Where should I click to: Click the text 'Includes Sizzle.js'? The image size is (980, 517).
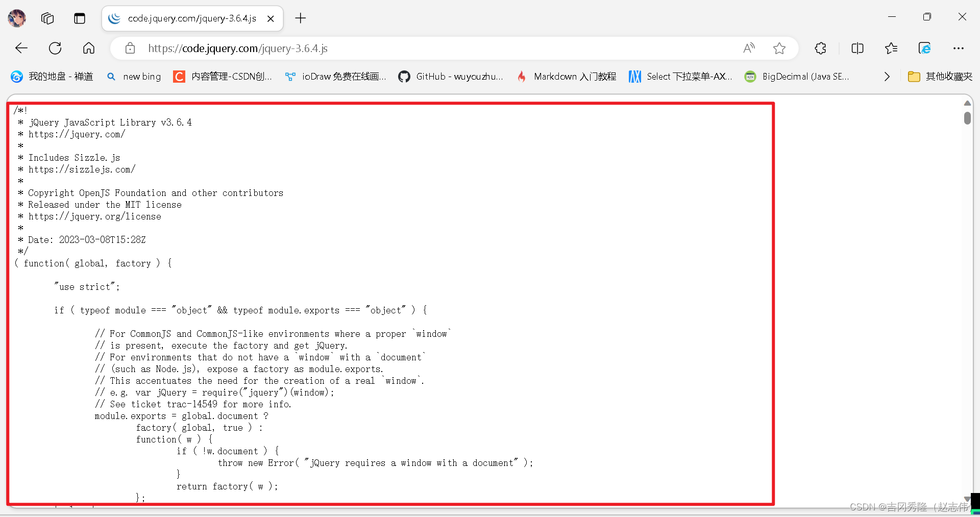pos(74,158)
